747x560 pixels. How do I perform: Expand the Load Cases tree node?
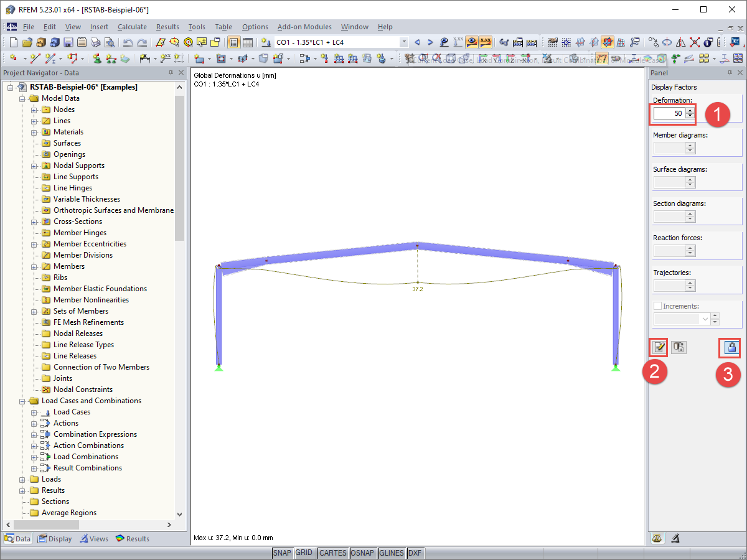(34, 412)
